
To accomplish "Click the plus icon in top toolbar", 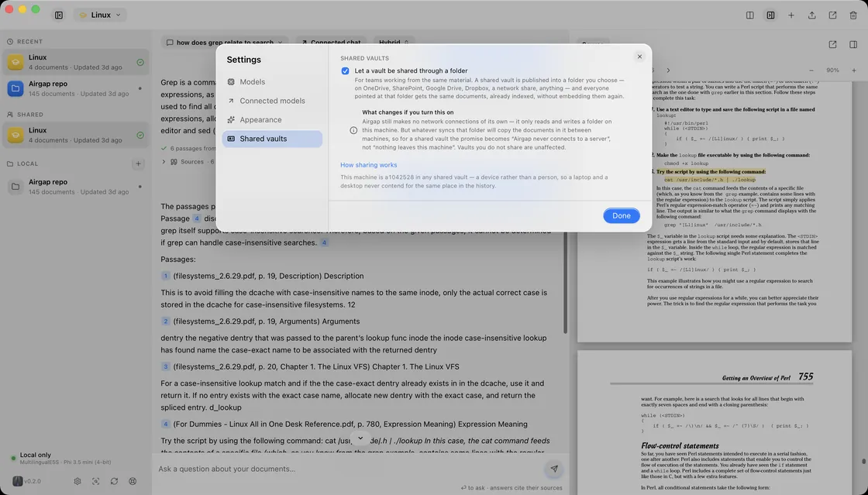I will pyautogui.click(x=791, y=15).
